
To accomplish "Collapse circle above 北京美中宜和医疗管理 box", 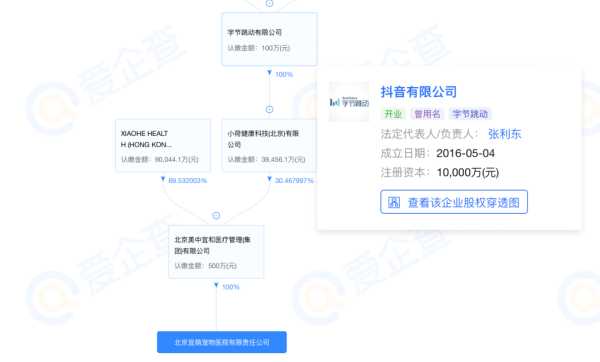I will click(216, 216).
